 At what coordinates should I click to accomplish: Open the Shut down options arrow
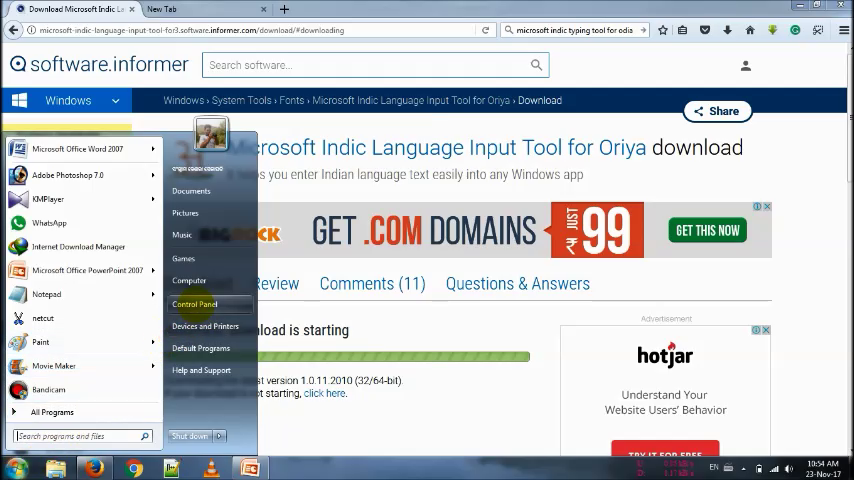click(219, 436)
